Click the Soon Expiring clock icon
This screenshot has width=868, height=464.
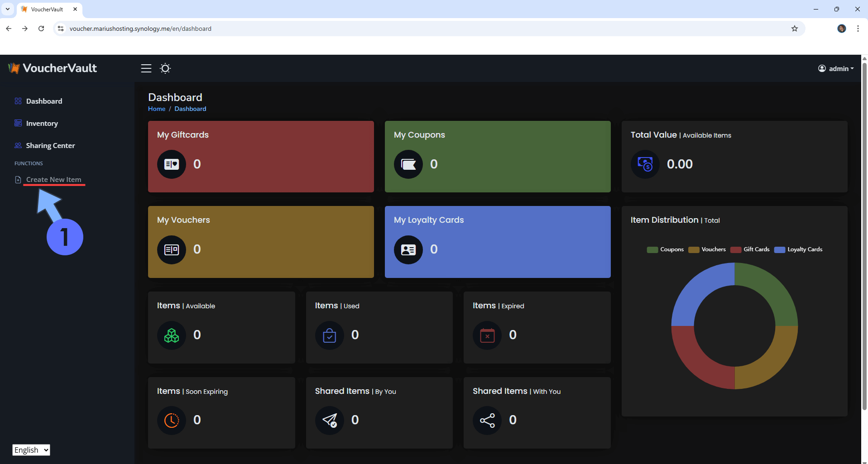(x=172, y=420)
